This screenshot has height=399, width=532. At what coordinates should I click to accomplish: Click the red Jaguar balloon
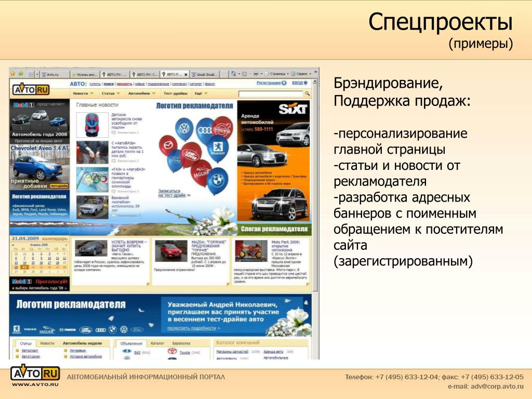[x=201, y=172]
